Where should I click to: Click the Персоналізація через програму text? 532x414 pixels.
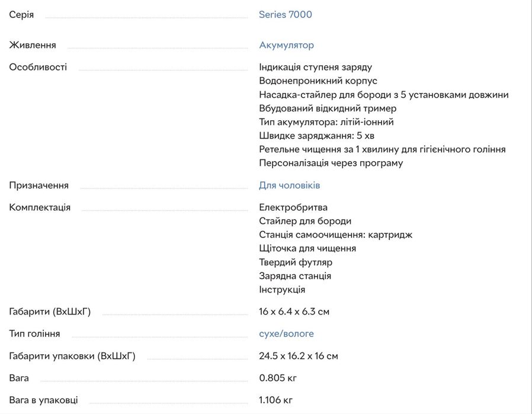click(x=331, y=163)
